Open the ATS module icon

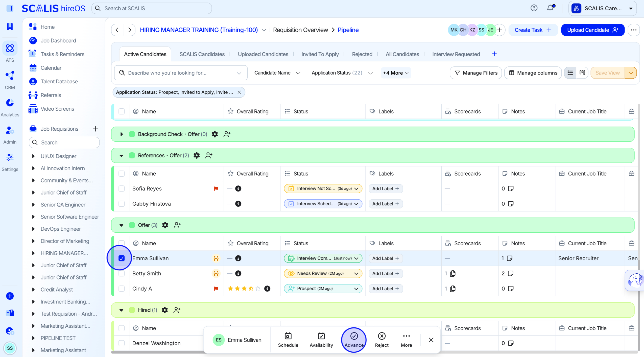click(x=10, y=48)
